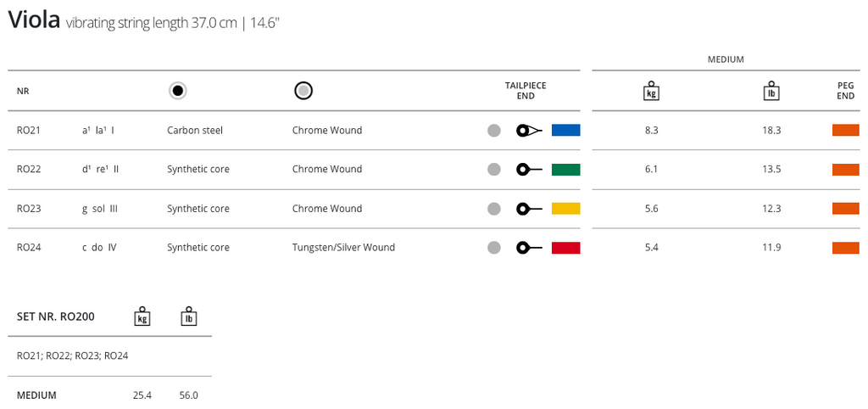Select the RO24 string number
Screen dimensions: 868x409
click(x=29, y=248)
